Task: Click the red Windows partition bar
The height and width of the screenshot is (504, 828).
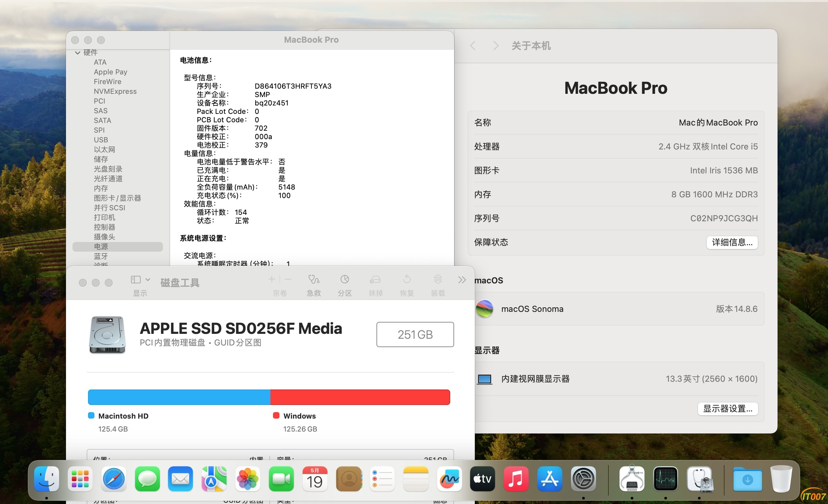Action: (360, 397)
